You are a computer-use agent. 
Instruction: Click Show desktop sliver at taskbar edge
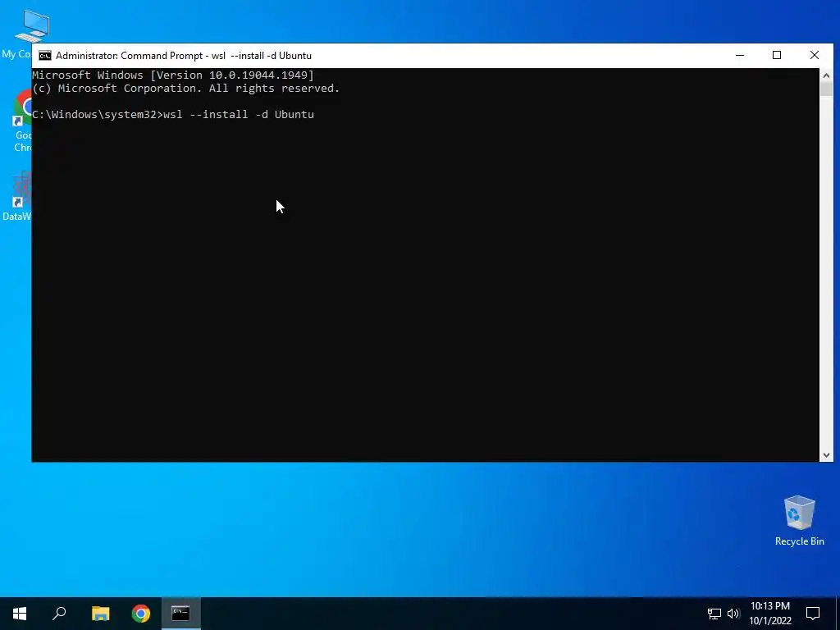[838, 614]
